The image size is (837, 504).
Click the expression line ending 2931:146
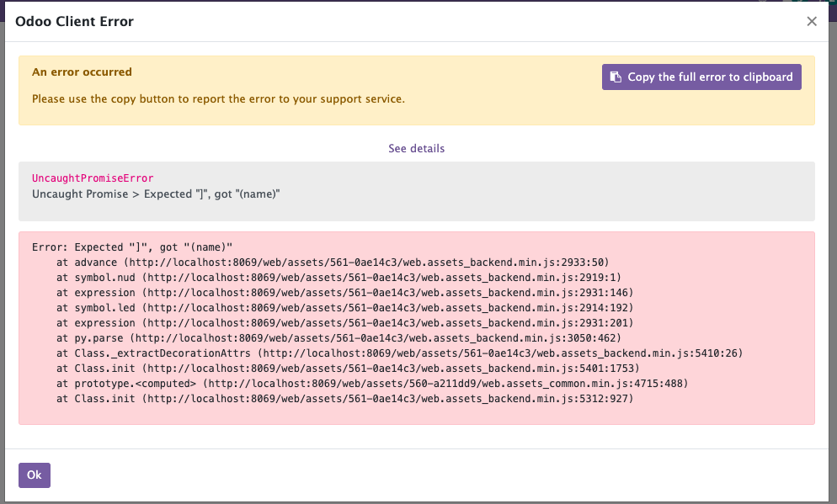point(345,293)
